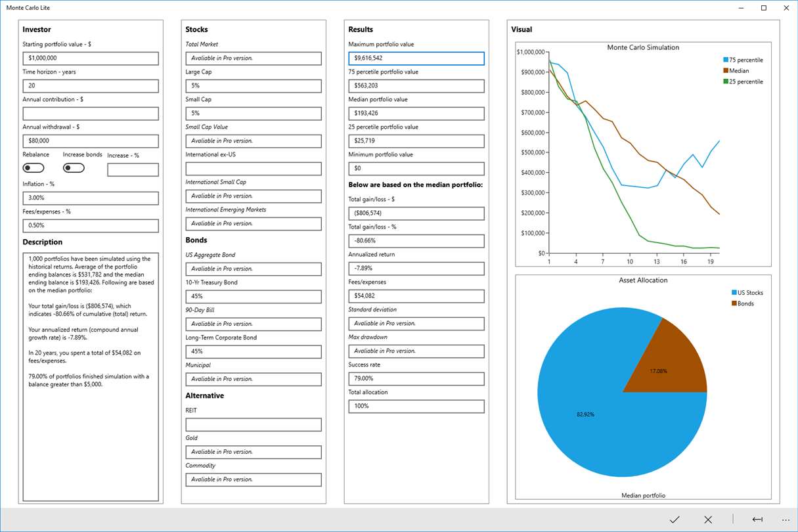Click the 25 percentile portfolio value field
Screen dimensions: 798x532
point(416,141)
